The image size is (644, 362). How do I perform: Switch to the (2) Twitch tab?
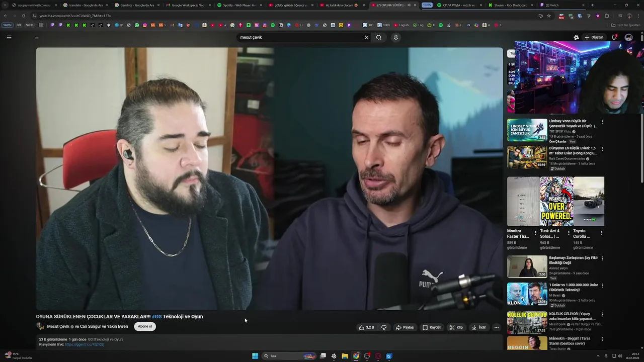pos(562,5)
